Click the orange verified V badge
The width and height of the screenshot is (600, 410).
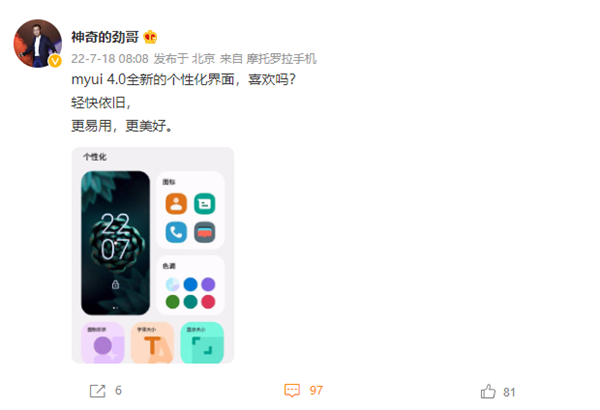tap(55, 61)
